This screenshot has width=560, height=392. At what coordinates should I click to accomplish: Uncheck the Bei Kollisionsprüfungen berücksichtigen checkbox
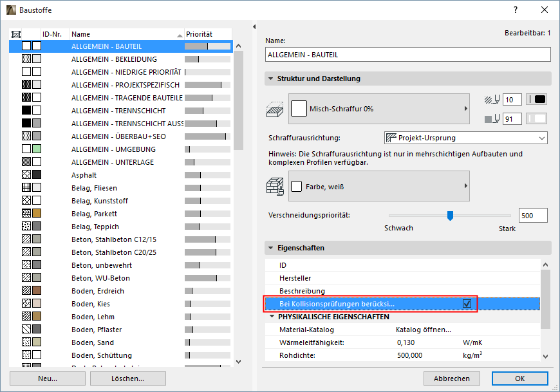(x=467, y=303)
